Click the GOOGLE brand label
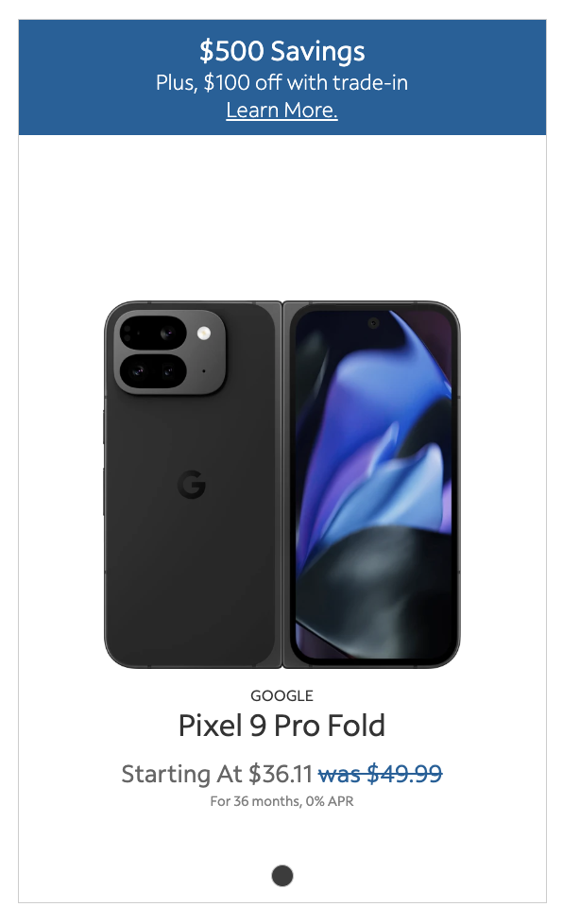563x924 pixels. [x=281, y=696]
